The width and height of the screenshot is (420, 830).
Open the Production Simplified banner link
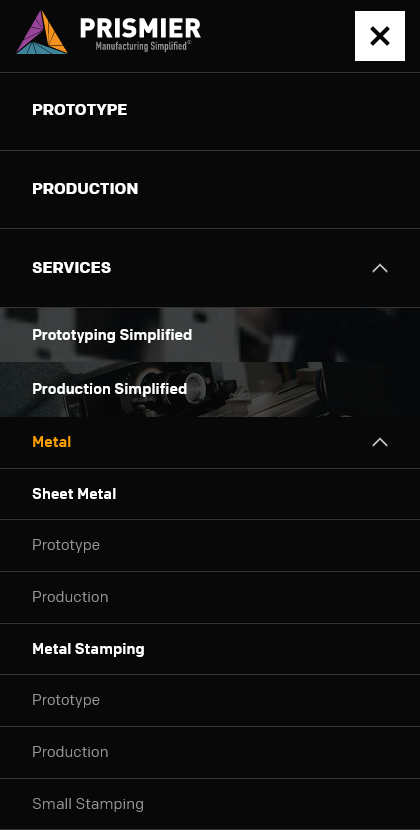[110, 389]
